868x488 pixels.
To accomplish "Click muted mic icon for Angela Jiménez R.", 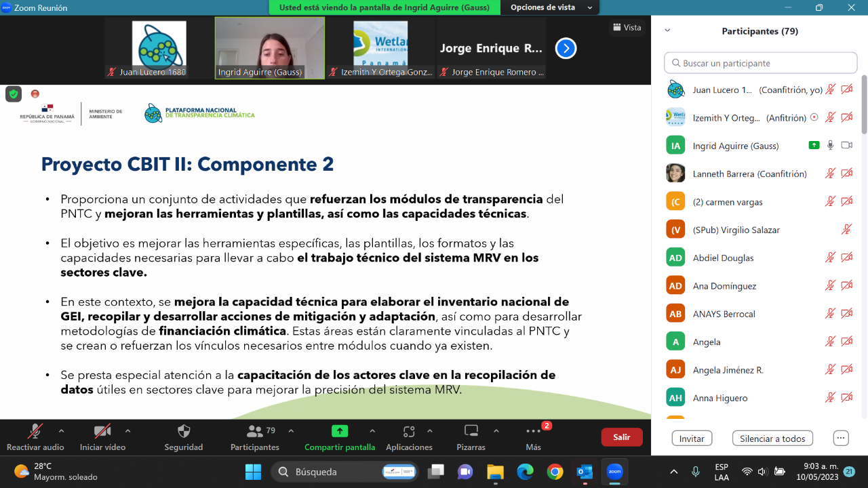I will pyautogui.click(x=830, y=370).
